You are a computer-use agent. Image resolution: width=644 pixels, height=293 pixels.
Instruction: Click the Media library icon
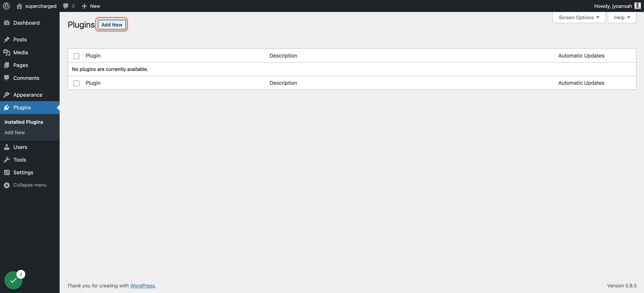point(7,52)
